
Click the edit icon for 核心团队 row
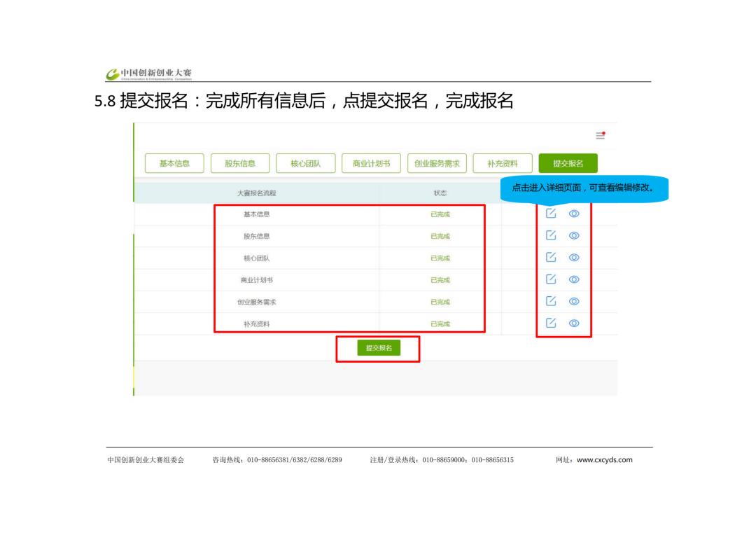pyautogui.click(x=551, y=257)
